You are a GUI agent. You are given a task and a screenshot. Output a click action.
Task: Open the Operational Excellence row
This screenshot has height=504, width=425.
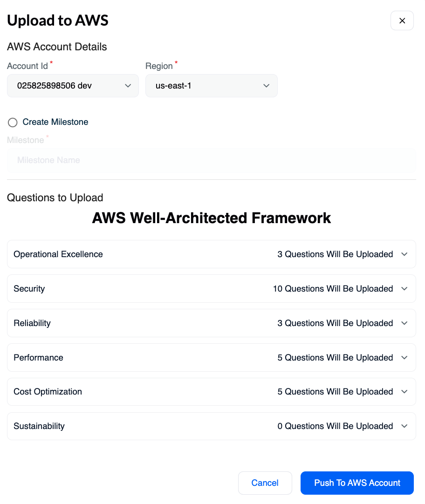(211, 254)
